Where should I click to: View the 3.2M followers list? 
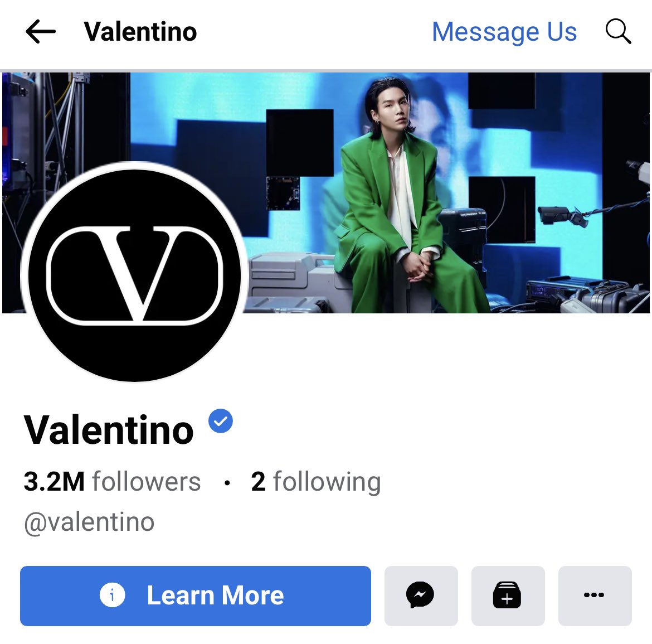tap(112, 482)
